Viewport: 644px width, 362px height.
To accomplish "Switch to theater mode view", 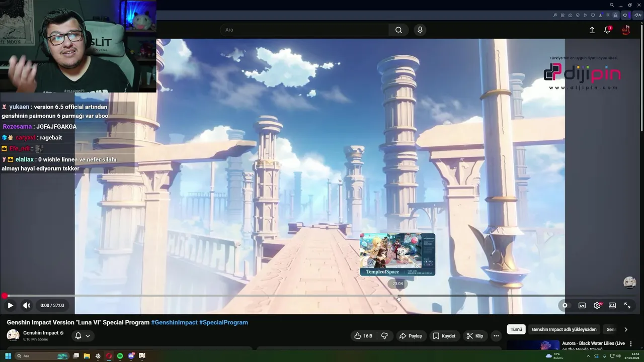I will 612,305.
